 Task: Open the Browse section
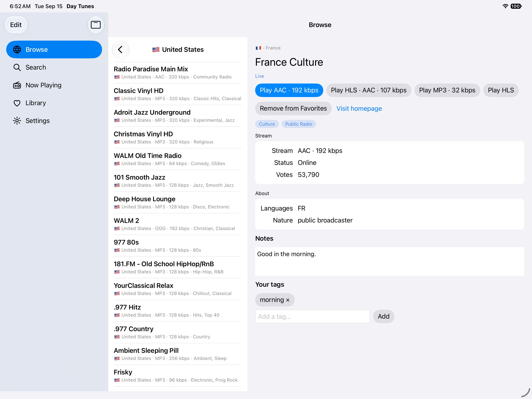[x=54, y=49]
